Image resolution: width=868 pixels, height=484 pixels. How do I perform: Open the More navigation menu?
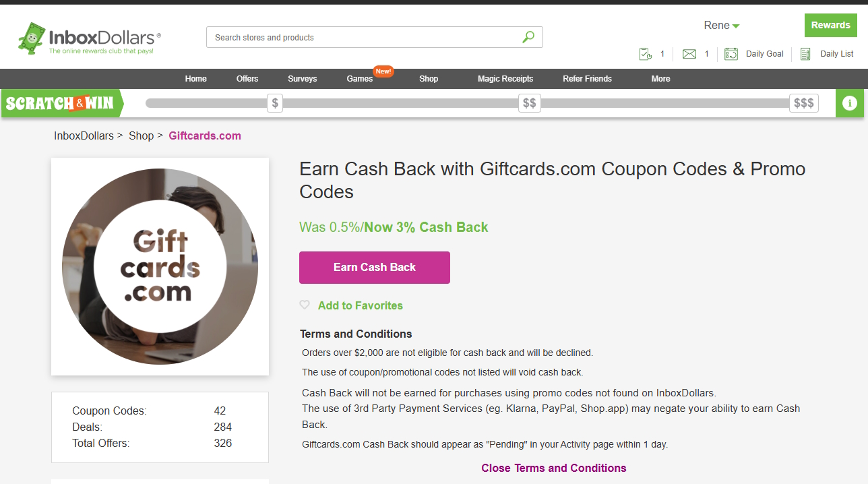click(x=660, y=79)
